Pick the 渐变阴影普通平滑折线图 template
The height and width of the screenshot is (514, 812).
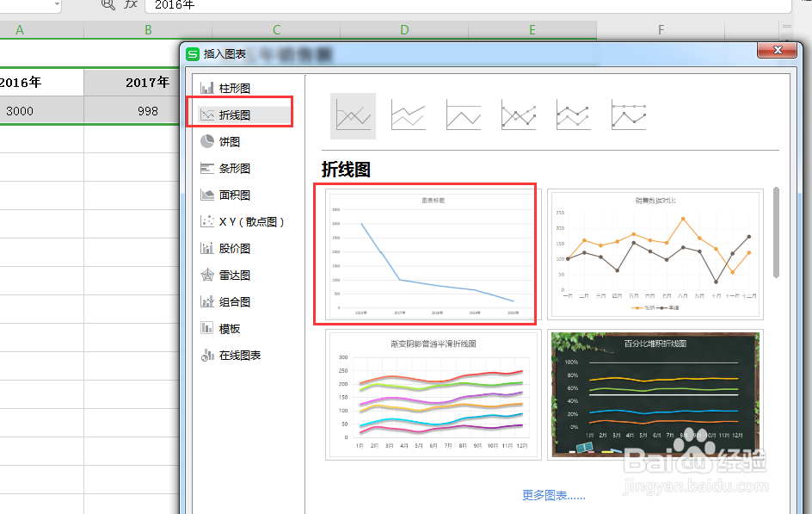pyautogui.click(x=433, y=395)
